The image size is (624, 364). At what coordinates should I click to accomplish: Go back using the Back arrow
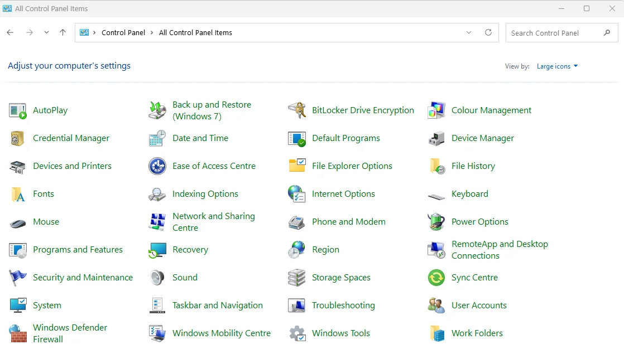coord(11,32)
